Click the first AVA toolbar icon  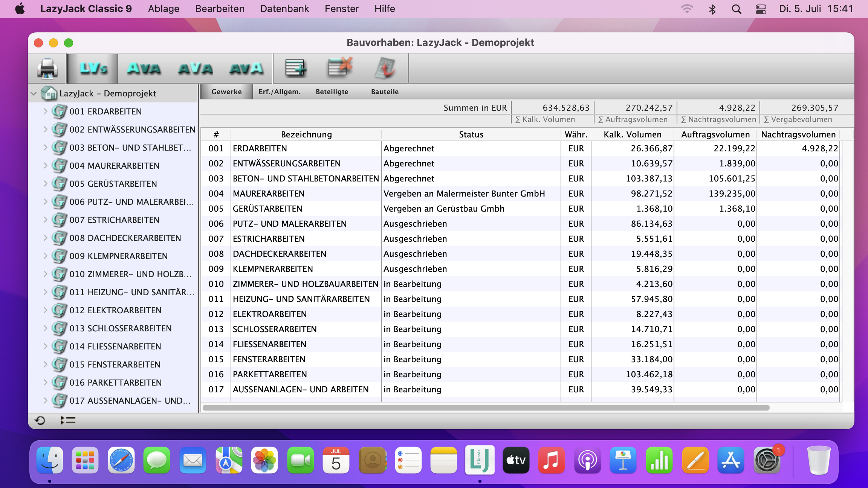[x=144, y=69]
